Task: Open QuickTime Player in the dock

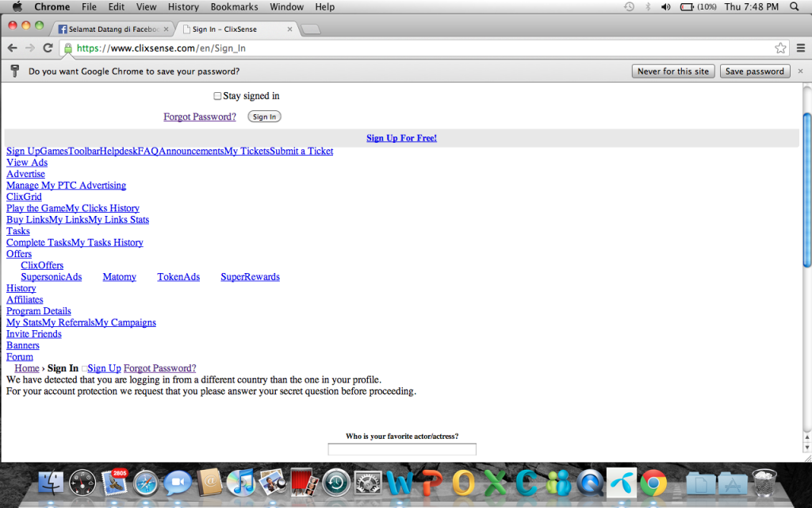Action: pyautogui.click(x=590, y=483)
